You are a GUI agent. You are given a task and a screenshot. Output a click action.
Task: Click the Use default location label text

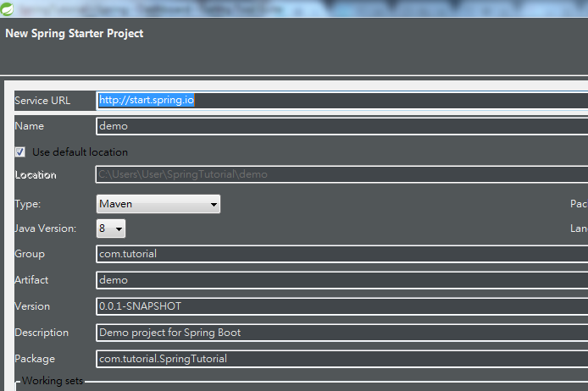click(x=80, y=152)
